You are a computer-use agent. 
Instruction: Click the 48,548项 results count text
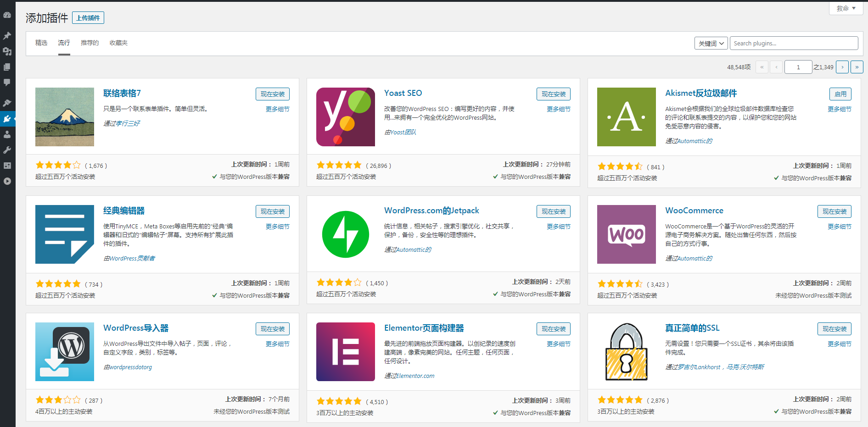739,67
